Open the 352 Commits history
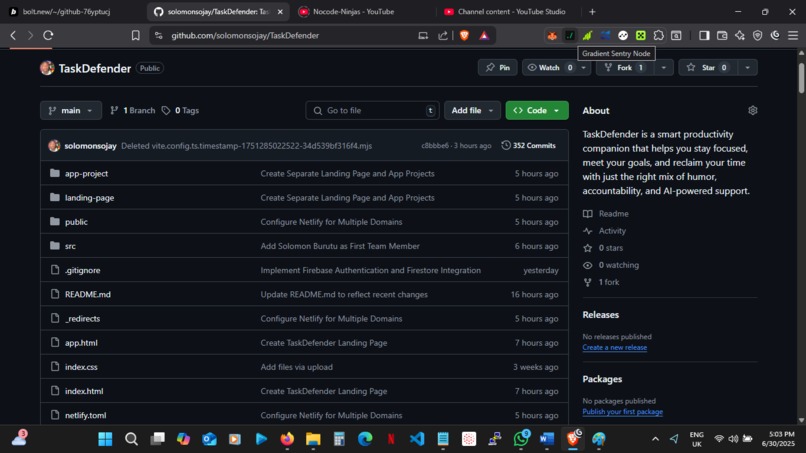Image resolution: width=806 pixels, height=453 pixels. pos(529,146)
